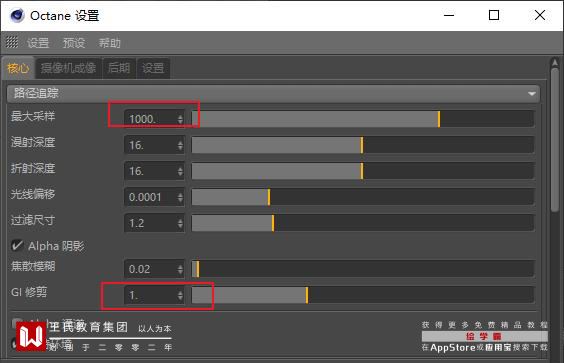This screenshot has width=564, height=363.
Task: Click the 焦散模糊 value field 0.02
Action: click(x=155, y=269)
